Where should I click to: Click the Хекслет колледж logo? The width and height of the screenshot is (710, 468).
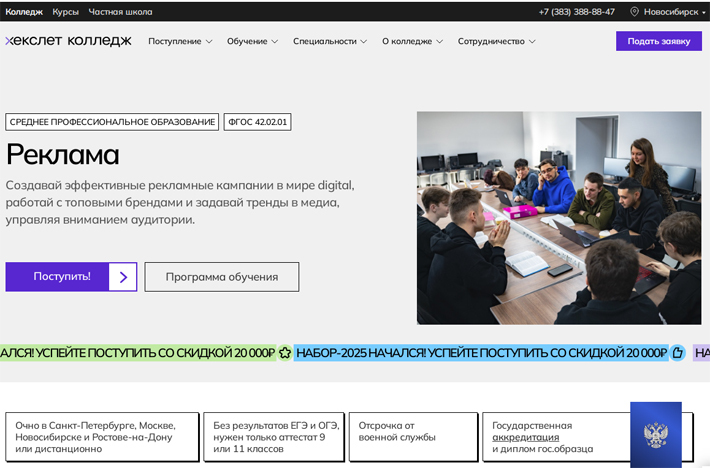(x=68, y=41)
